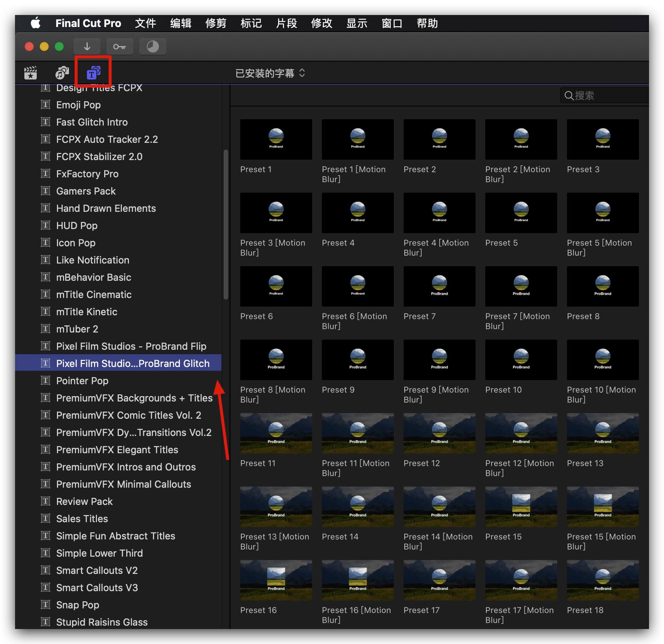This screenshot has height=644, width=664.
Task: Open the 已安装的字幕 dropdown
Action: click(270, 73)
